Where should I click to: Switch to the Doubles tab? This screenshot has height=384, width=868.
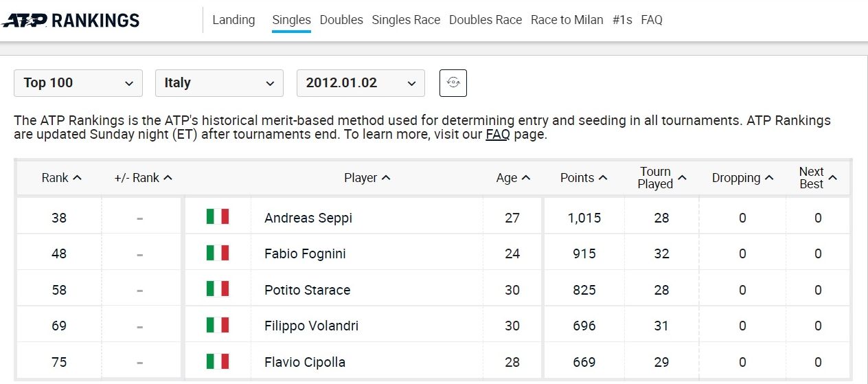coord(341,20)
